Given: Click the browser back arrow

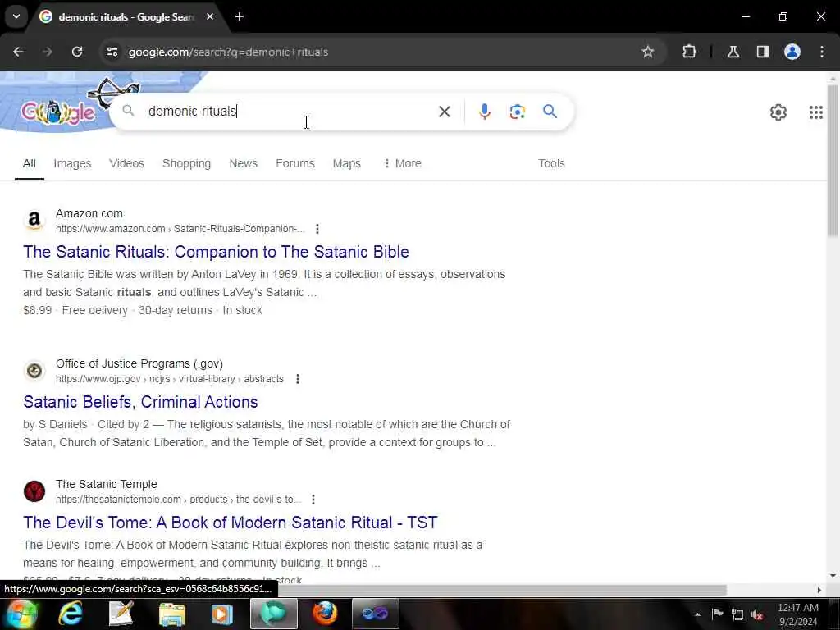Looking at the screenshot, I should click(x=18, y=52).
